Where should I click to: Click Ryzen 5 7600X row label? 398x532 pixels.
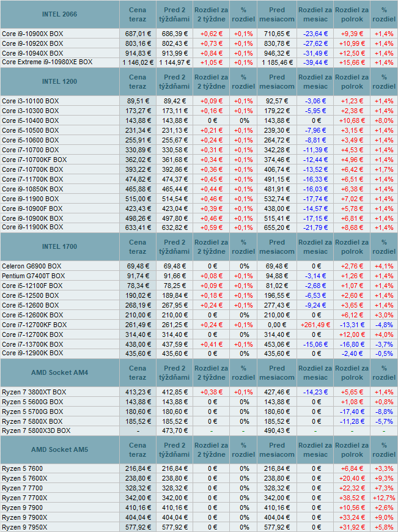[24, 479]
